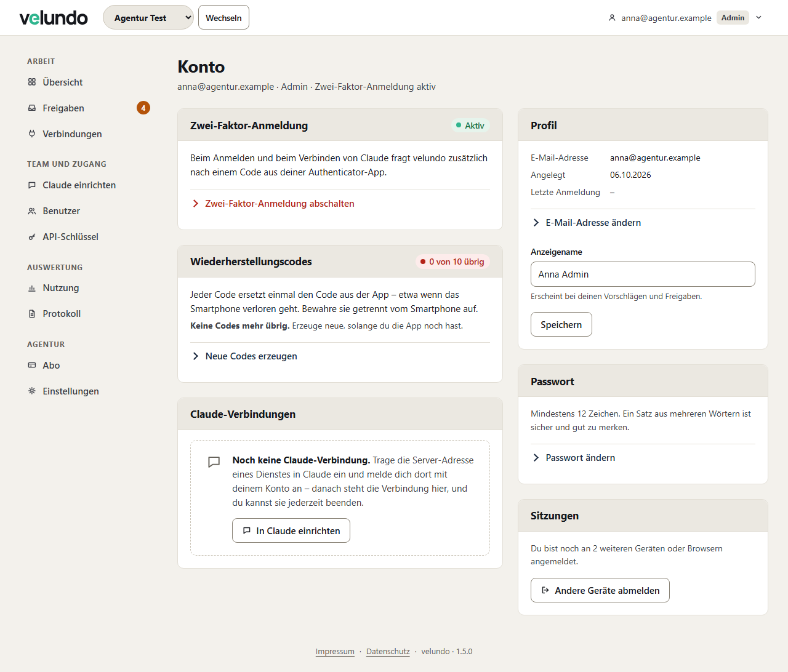This screenshot has width=788, height=672.
Task: Click the API-Schlüssel key icon
Action: tap(32, 236)
